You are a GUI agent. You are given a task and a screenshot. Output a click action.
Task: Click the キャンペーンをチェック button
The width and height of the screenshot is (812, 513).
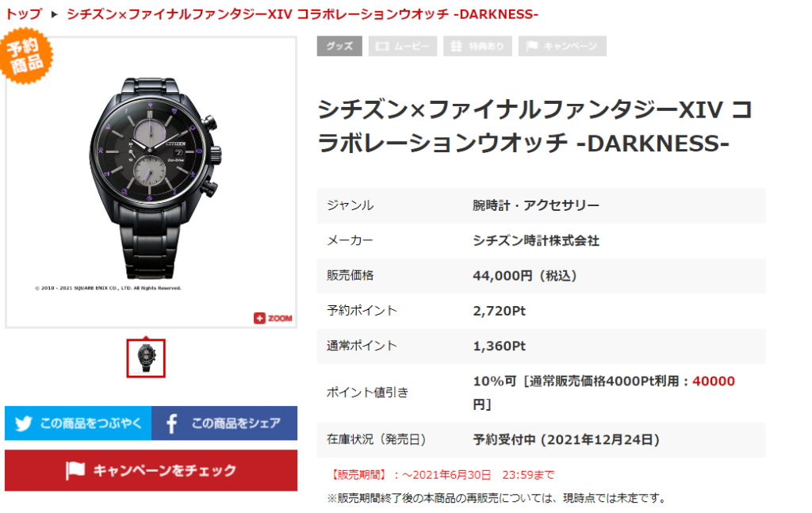(151, 470)
